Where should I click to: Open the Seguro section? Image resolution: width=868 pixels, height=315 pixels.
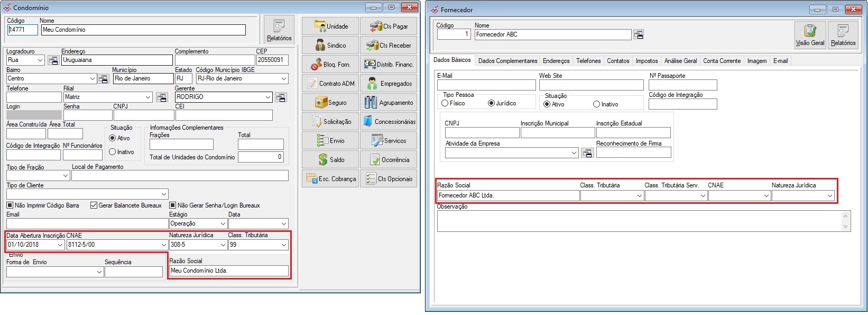click(330, 103)
